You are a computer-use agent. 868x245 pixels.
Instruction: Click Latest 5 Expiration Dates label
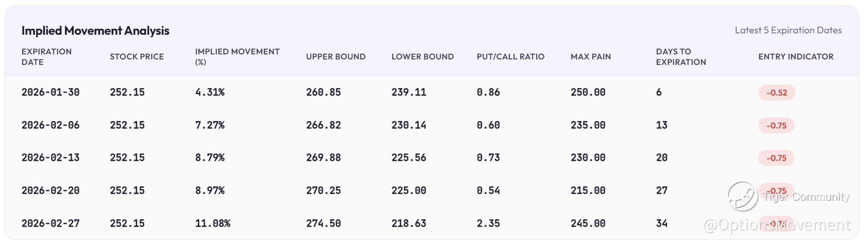788,31
